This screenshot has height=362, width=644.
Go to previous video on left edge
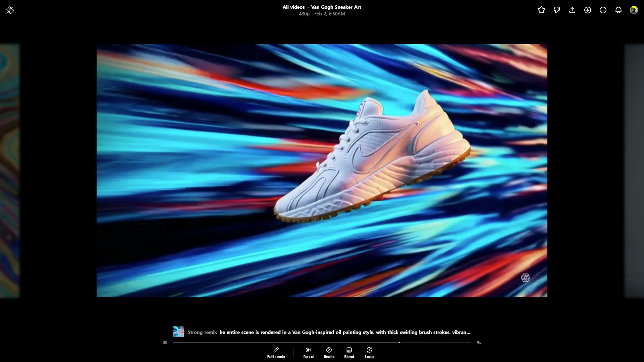tap(10, 171)
